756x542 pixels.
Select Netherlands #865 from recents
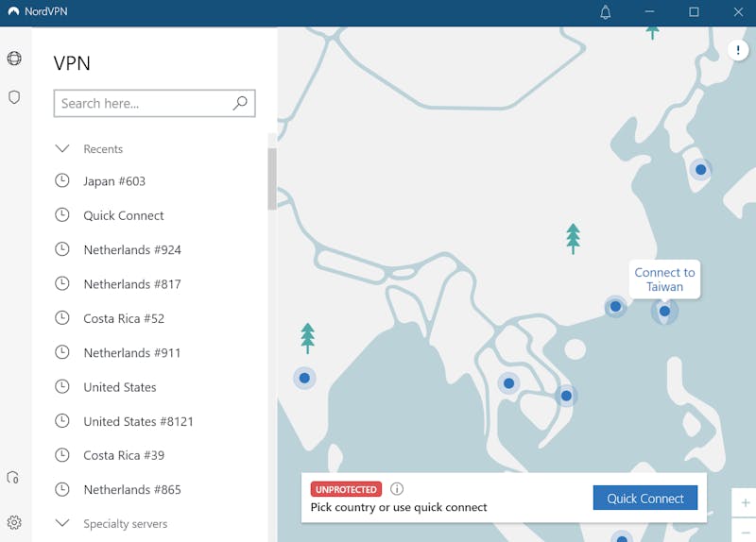(132, 489)
